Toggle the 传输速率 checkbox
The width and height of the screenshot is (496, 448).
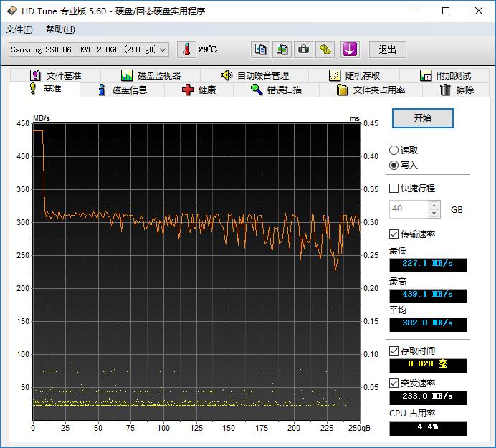tap(394, 234)
